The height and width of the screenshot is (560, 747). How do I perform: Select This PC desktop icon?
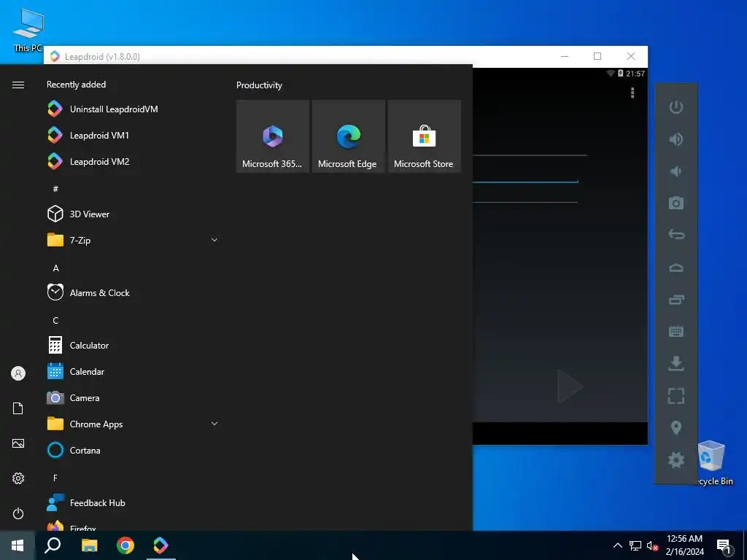point(28,30)
